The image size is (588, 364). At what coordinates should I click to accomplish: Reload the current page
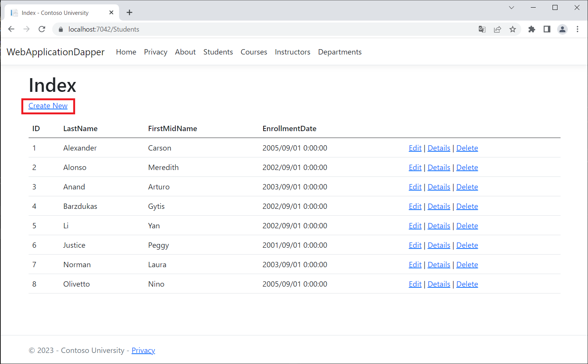(42, 29)
